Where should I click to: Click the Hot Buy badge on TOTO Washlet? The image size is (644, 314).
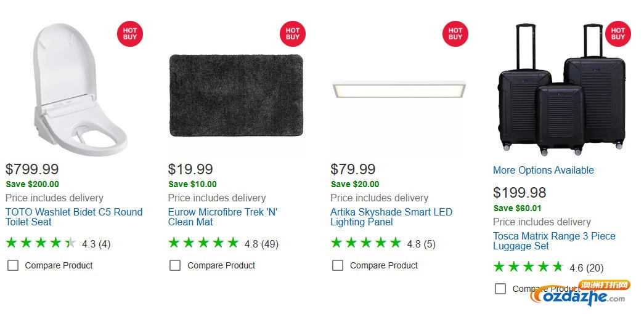[x=130, y=33]
